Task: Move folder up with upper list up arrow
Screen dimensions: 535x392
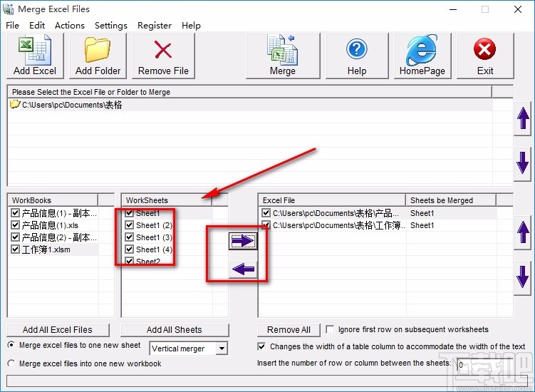Action: pos(523,118)
